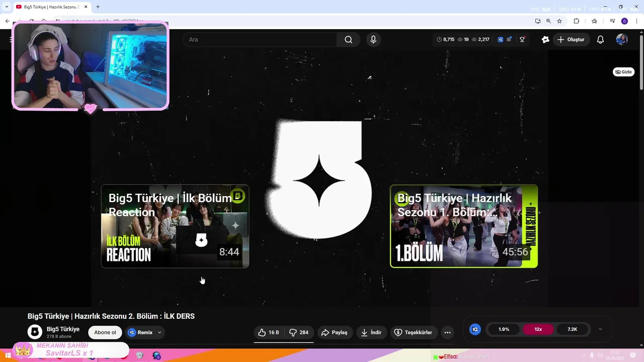Open the Big5 Türkiye channel name link
This screenshot has width=644, height=362.
point(63,329)
